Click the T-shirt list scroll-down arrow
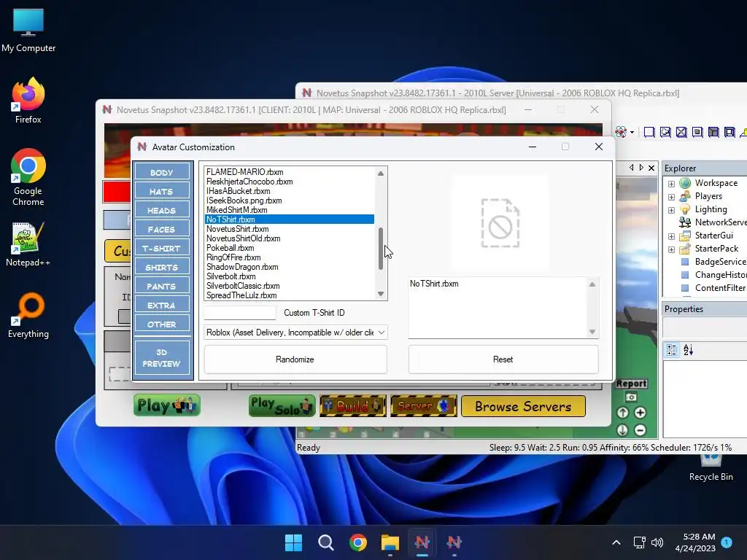This screenshot has height=560, width=747. coord(381,294)
